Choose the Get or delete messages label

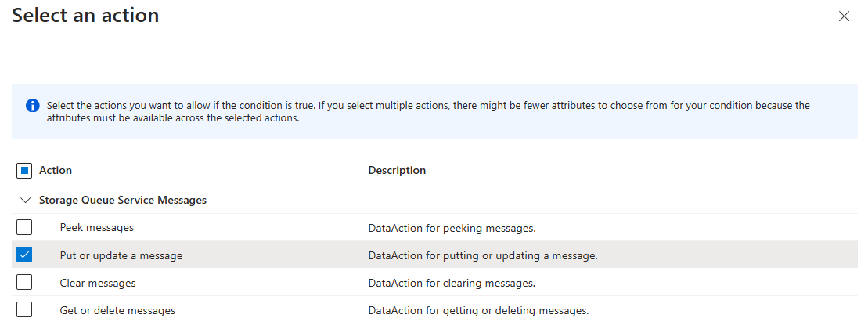(x=117, y=310)
